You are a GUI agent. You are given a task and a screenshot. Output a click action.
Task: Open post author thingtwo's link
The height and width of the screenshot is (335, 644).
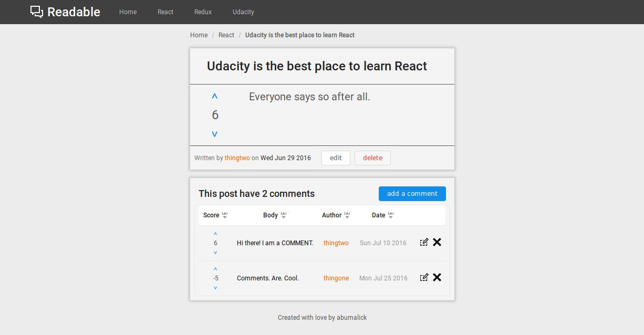(237, 158)
